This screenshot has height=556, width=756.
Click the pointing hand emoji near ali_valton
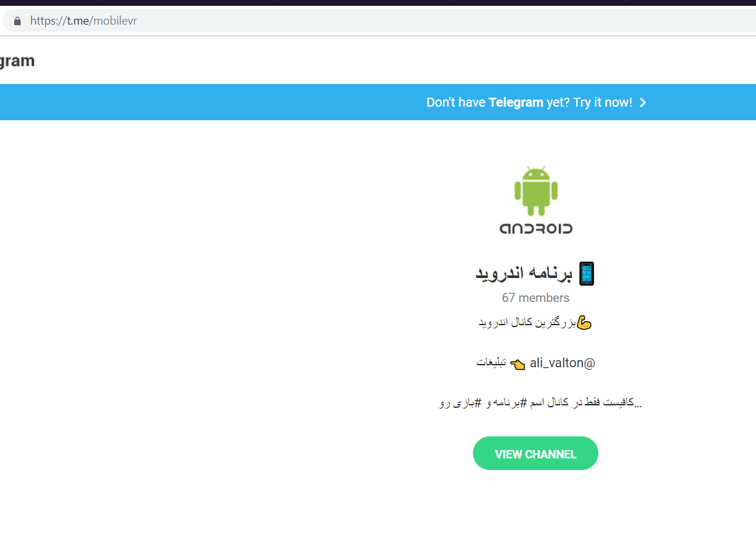[x=518, y=364]
